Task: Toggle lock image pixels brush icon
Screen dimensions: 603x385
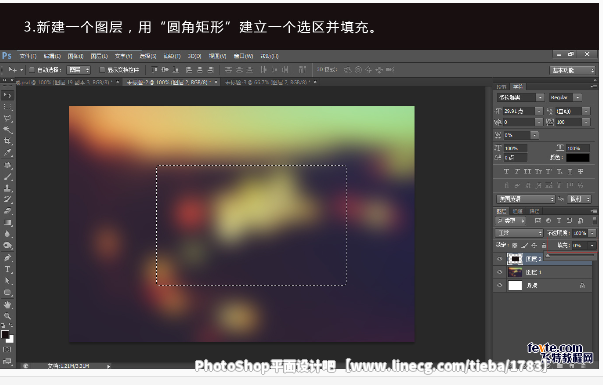Action: click(525, 245)
